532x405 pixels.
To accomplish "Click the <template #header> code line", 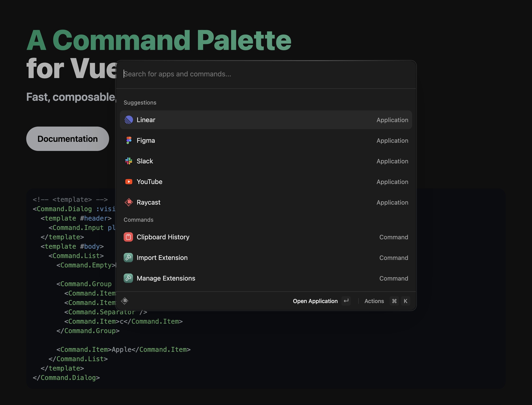I will (x=76, y=218).
